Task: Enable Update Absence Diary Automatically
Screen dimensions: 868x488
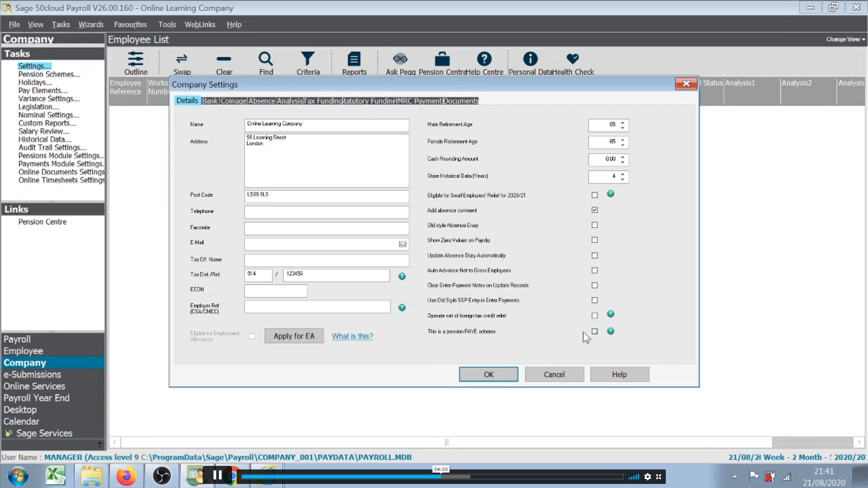Action: pos(594,255)
